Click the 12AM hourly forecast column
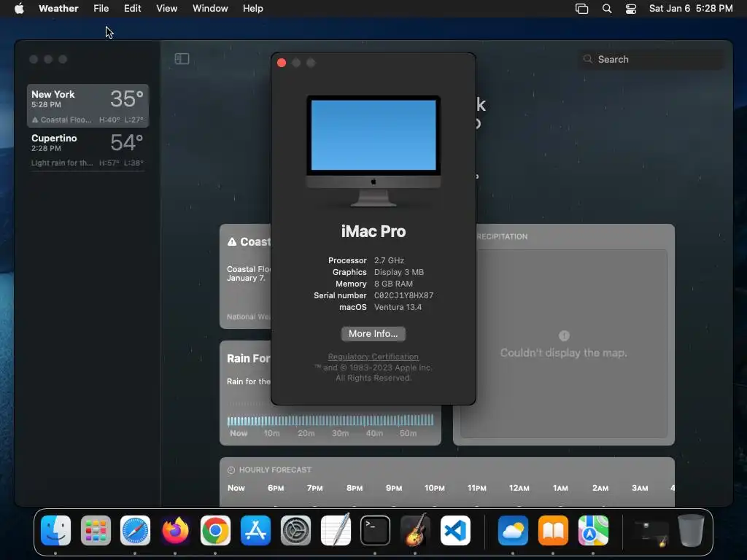747x560 pixels. pos(519,489)
